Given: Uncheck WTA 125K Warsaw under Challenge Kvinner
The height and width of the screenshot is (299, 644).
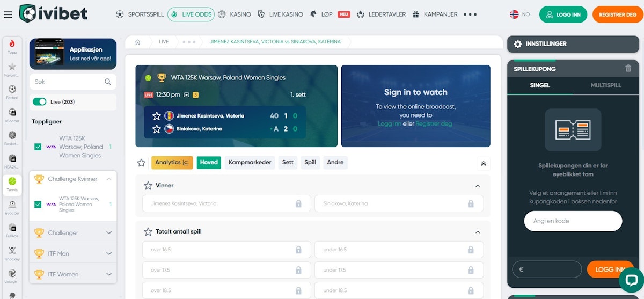Looking at the screenshot, I should pyautogui.click(x=38, y=204).
